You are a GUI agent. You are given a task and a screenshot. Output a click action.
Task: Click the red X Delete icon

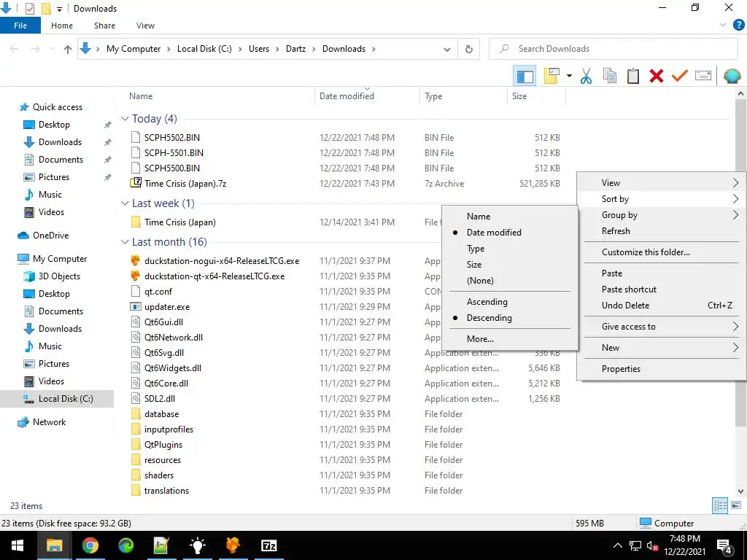(656, 76)
